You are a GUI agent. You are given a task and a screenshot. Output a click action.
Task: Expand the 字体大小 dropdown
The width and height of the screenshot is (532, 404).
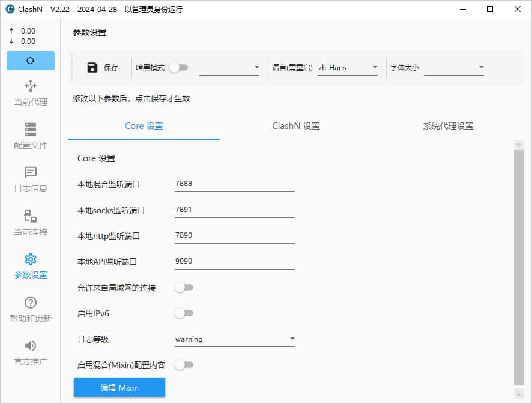(x=455, y=68)
